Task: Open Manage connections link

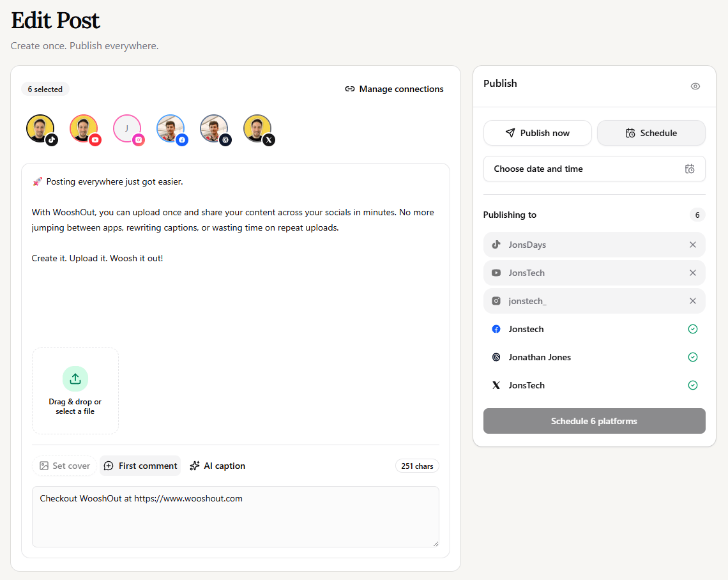Action: [x=394, y=89]
